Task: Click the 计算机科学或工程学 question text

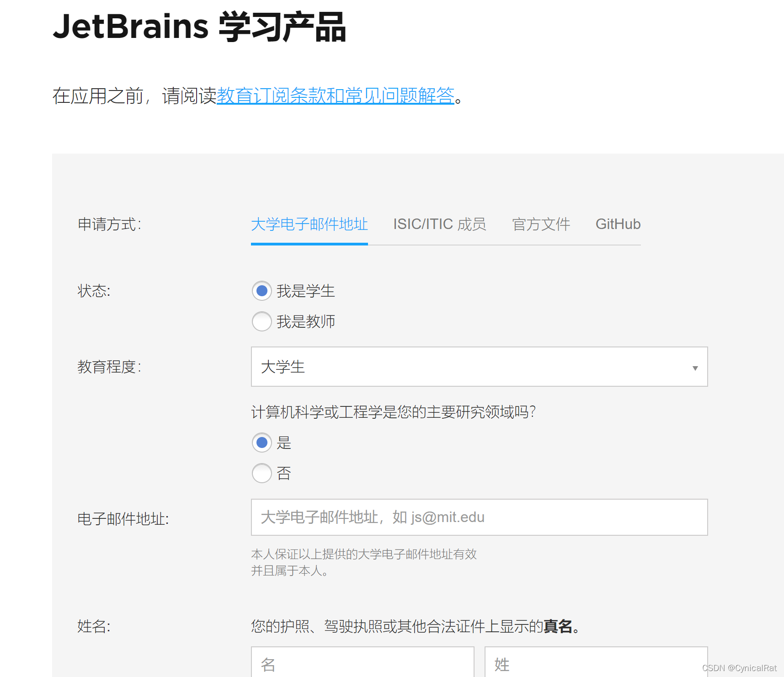Action: point(394,412)
